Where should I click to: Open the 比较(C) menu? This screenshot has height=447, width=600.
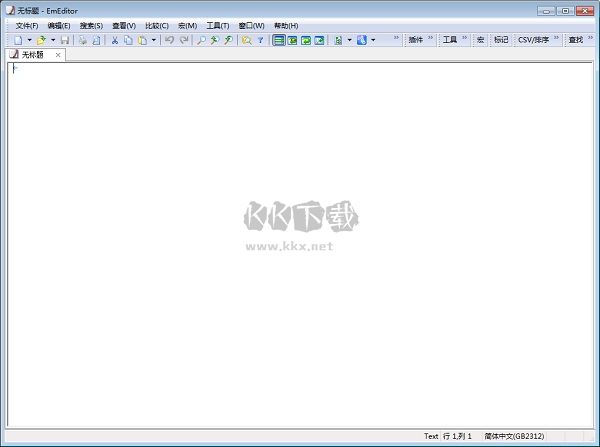[x=157, y=26]
